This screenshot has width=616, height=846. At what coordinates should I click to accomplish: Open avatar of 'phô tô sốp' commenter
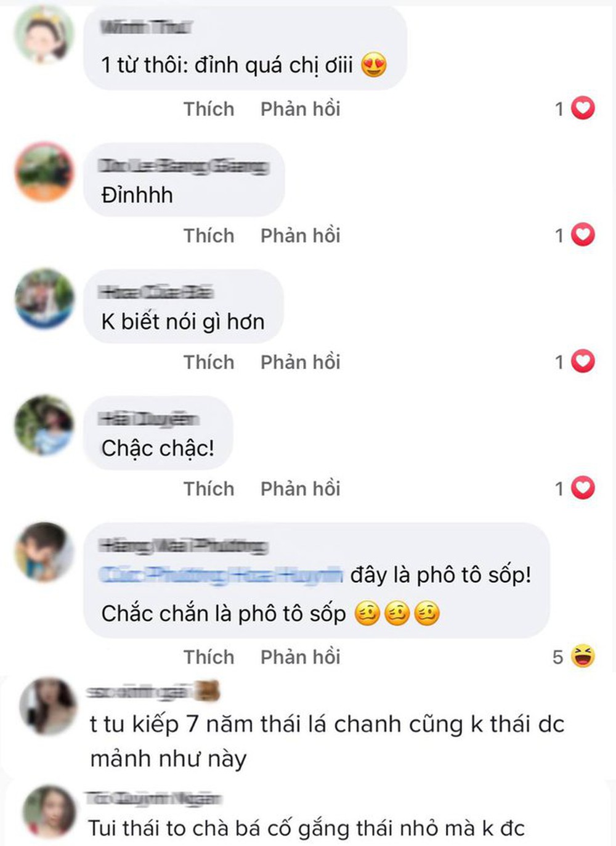click(44, 552)
